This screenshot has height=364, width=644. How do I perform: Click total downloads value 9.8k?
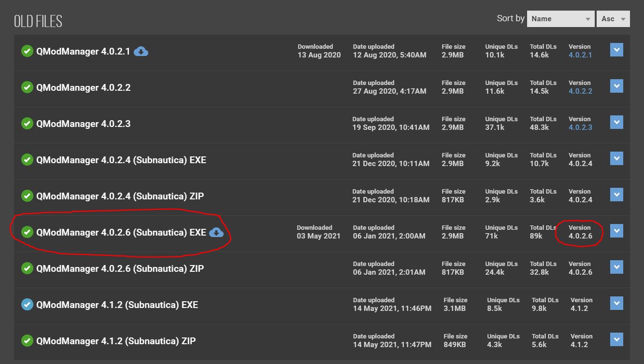tap(539, 308)
